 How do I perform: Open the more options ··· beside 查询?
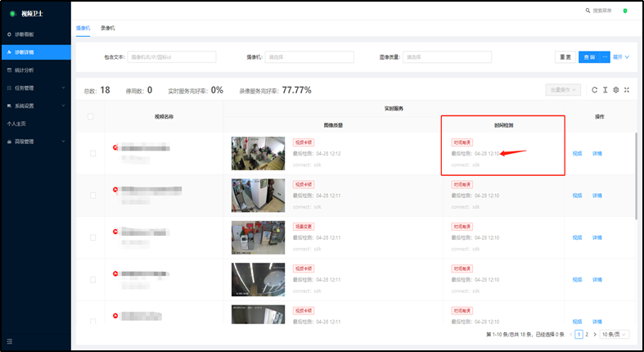click(x=605, y=57)
